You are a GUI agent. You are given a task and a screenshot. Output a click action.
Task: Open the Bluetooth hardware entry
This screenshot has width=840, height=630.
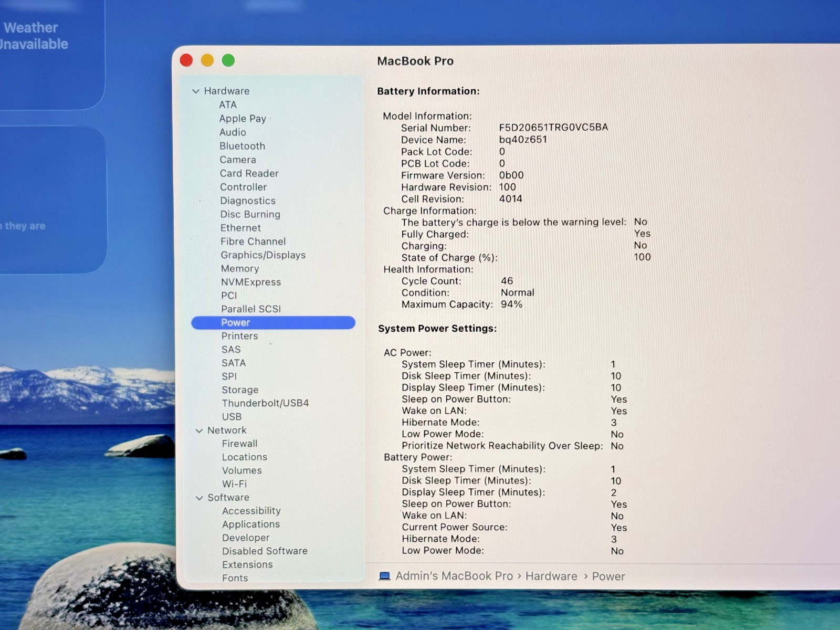click(x=242, y=146)
